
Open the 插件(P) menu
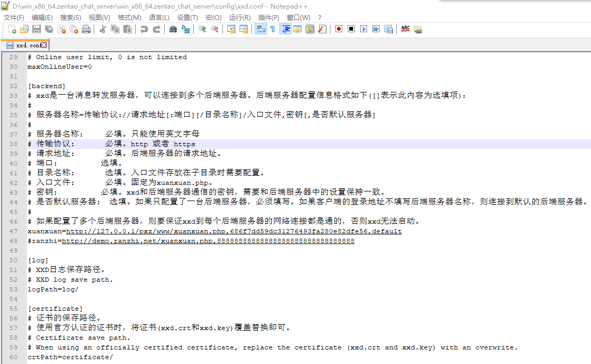pyautogui.click(x=269, y=18)
